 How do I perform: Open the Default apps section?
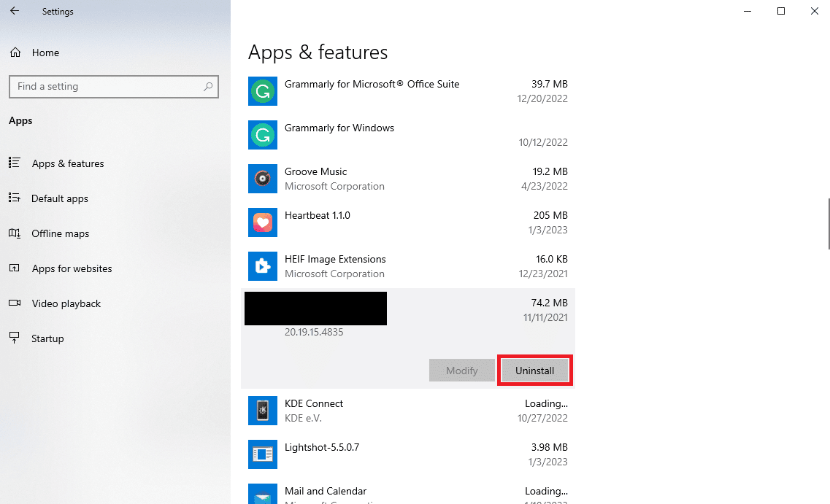point(59,198)
